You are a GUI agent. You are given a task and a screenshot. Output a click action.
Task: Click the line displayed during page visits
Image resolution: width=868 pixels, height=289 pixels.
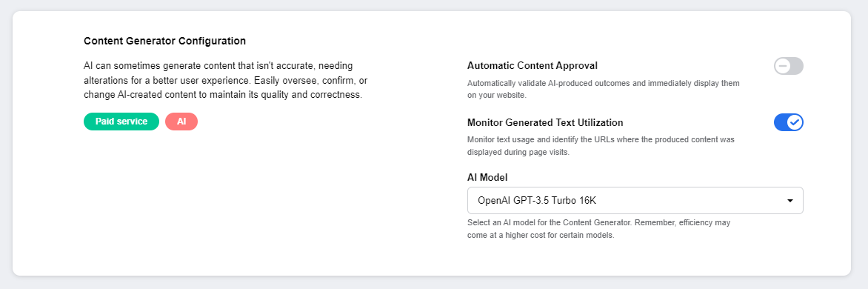pos(527,152)
